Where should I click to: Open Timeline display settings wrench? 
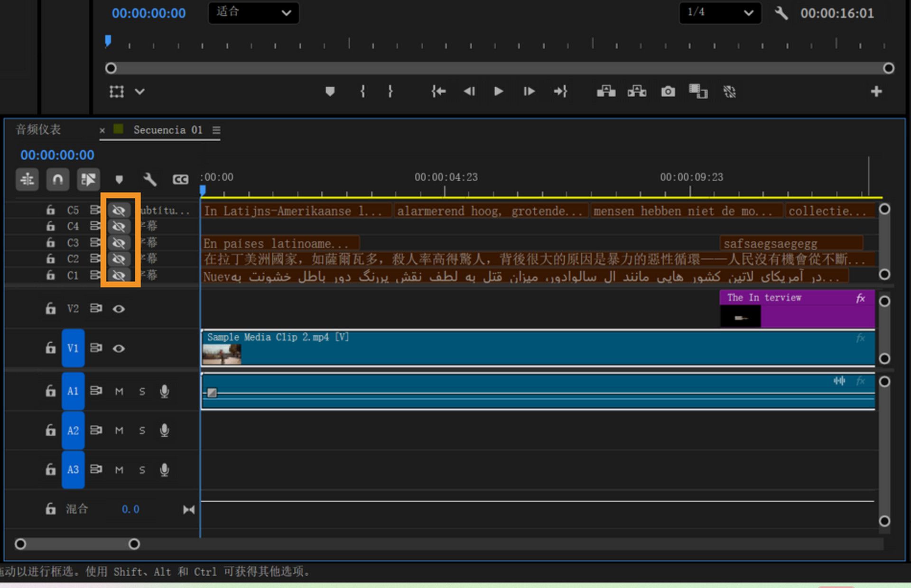[x=149, y=179]
